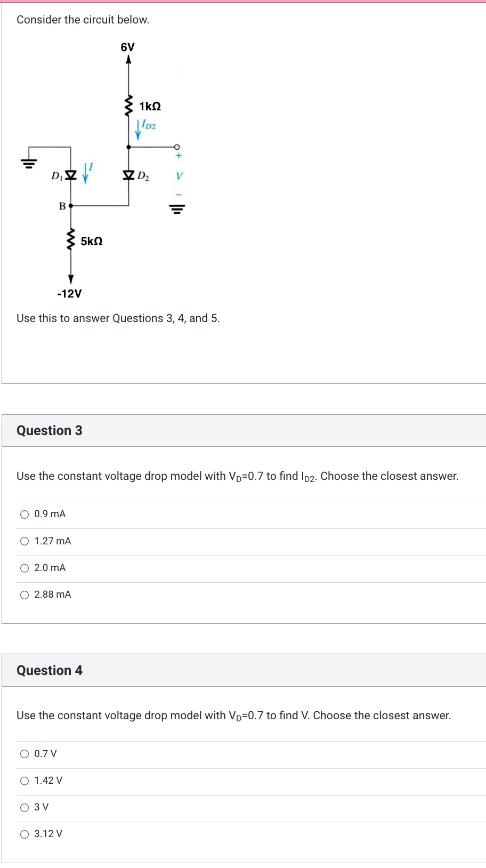This screenshot has width=486, height=868.
Task: Click the Question 4 header bar
Action: [50, 670]
